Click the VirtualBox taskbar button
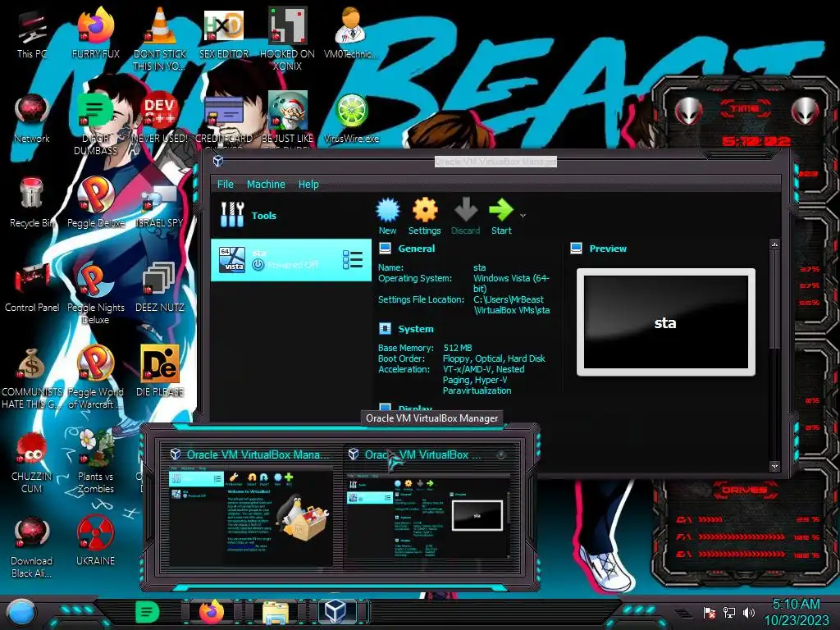Screen dimensions: 840x630 [x=337, y=612]
